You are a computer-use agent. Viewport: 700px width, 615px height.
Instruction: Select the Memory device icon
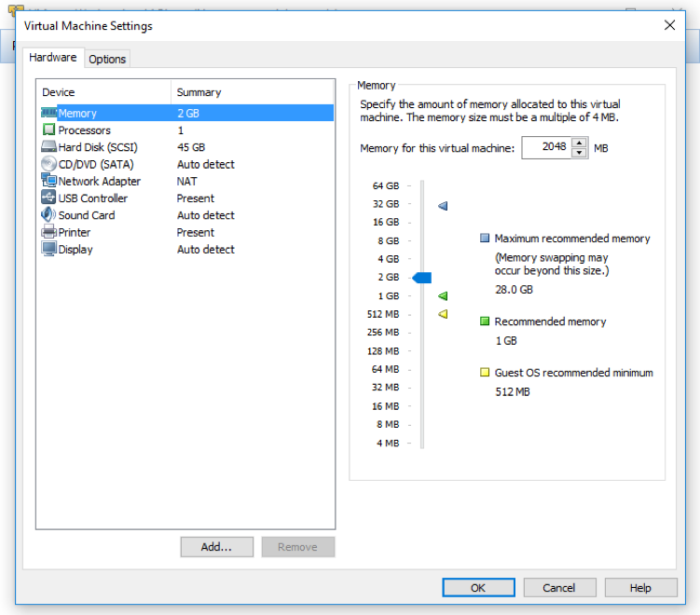pos(49,114)
